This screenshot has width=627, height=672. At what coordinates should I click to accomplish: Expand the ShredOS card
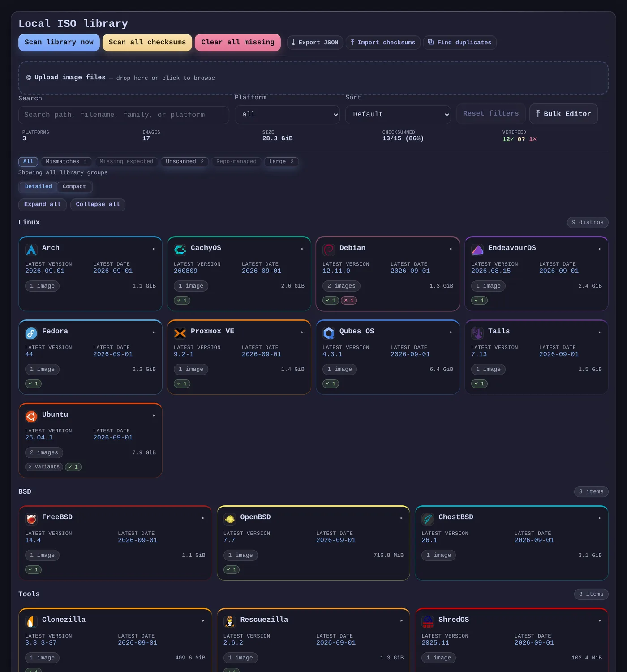600,620
